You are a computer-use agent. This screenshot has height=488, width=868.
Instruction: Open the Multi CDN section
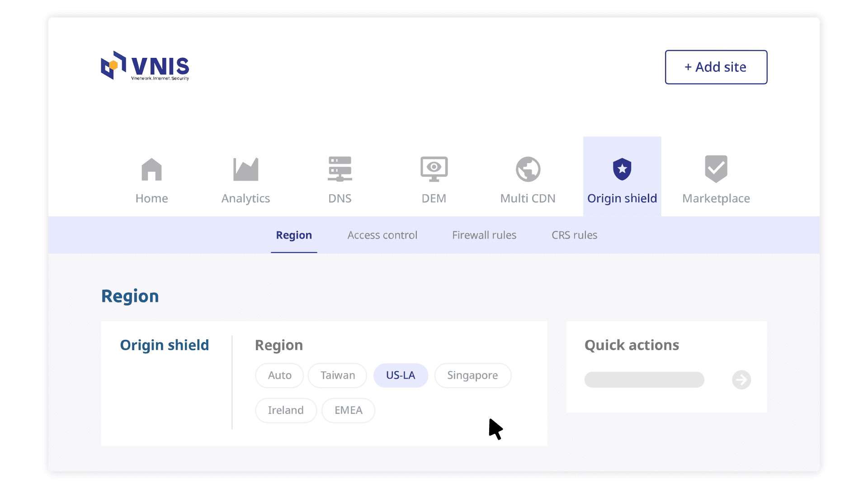(x=528, y=181)
